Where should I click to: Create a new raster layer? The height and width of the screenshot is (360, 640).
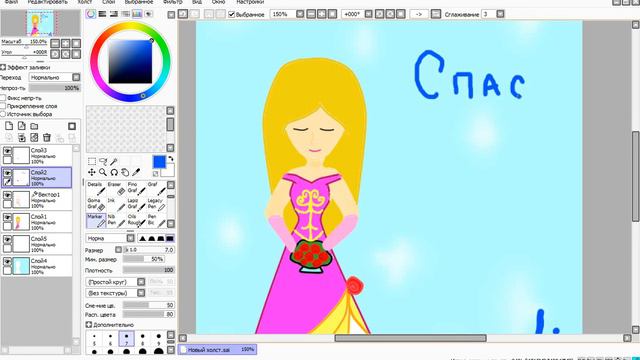9,126
